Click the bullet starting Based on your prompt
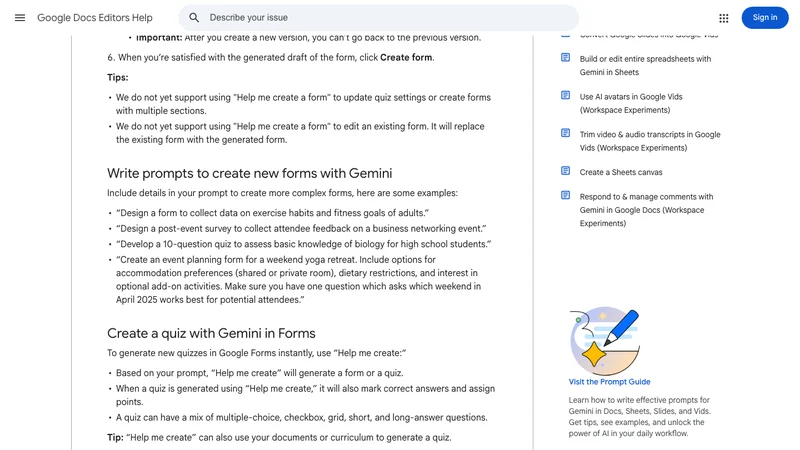 (260, 373)
